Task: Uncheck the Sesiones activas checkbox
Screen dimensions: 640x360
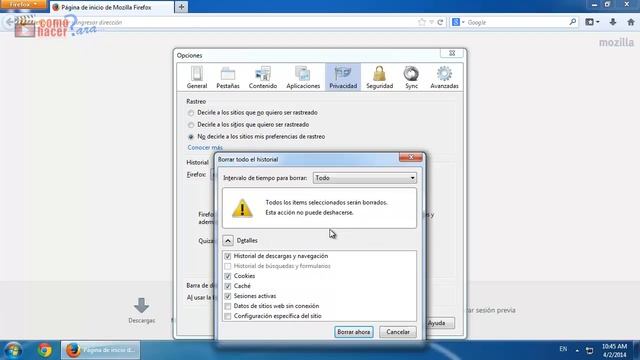Action: (x=228, y=296)
